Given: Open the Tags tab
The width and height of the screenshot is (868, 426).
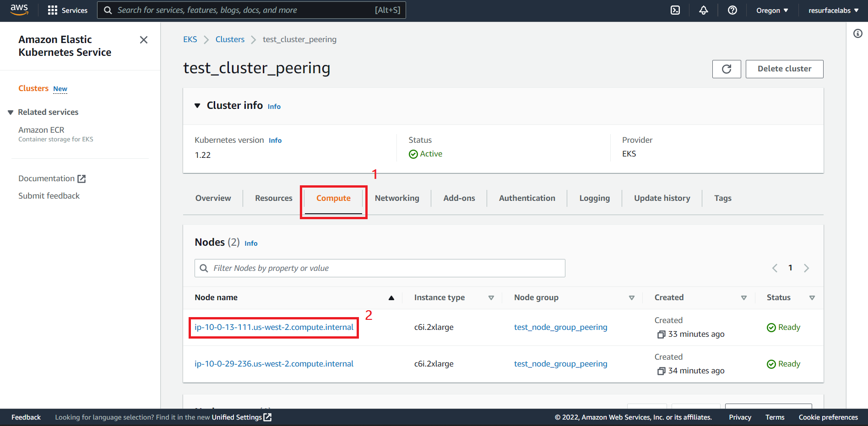Looking at the screenshot, I should coord(723,198).
